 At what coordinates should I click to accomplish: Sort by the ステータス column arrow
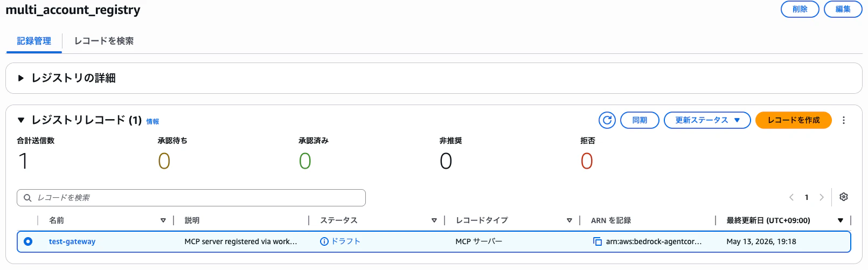pyautogui.click(x=434, y=220)
